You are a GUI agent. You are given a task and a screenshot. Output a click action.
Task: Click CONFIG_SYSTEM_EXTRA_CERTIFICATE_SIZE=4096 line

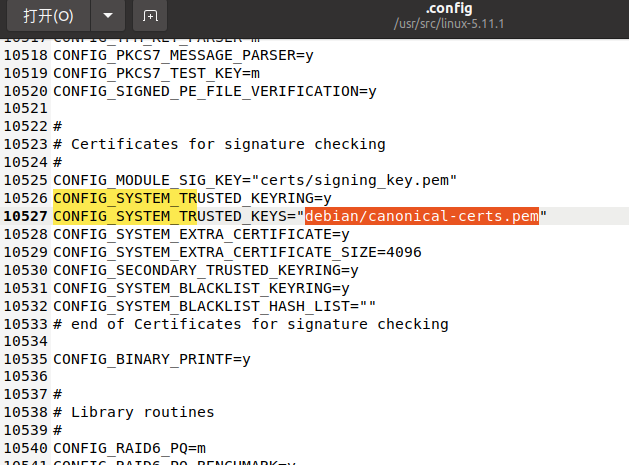click(237, 252)
